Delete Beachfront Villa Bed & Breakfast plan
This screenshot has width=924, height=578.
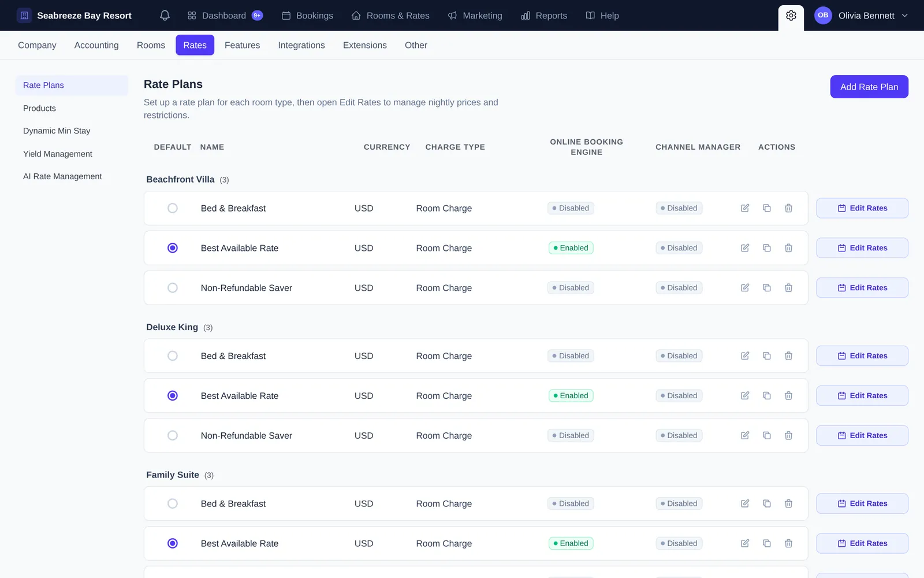(x=788, y=208)
